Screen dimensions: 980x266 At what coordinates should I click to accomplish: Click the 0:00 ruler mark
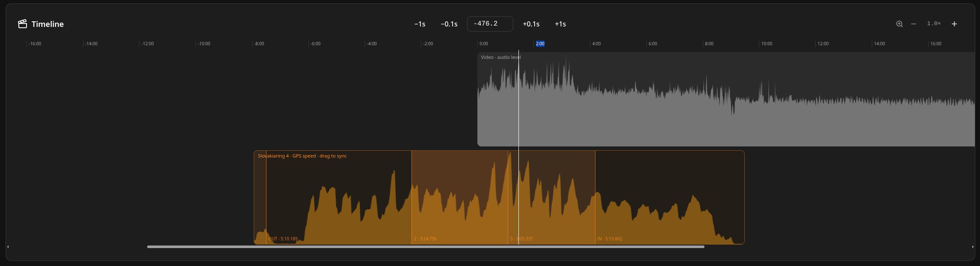483,44
